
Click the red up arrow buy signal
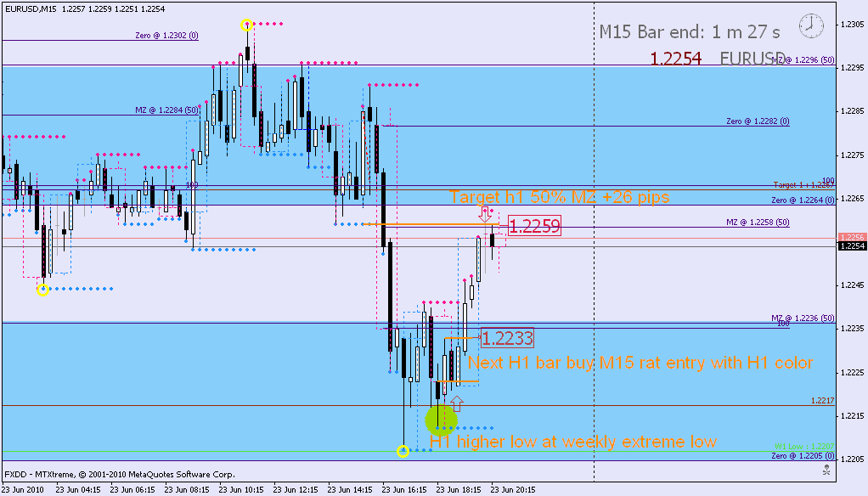tap(457, 403)
